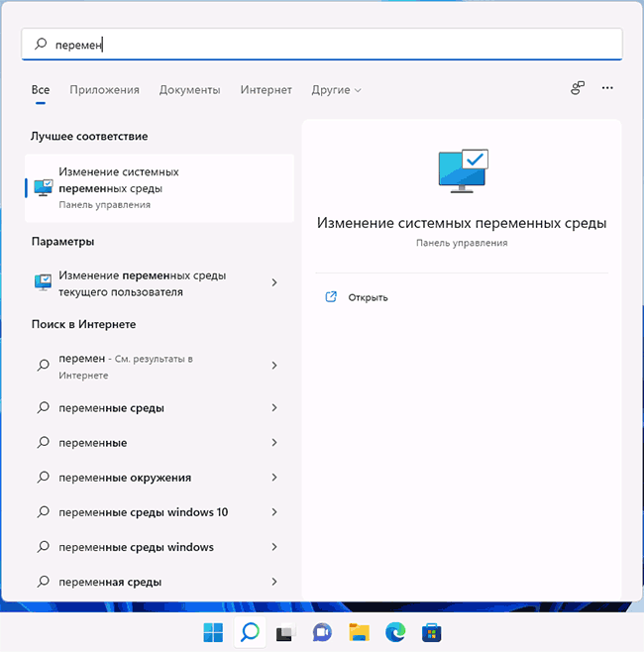Expand chevron next to переменные suggestion
This screenshot has height=652, width=644.
tap(274, 442)
